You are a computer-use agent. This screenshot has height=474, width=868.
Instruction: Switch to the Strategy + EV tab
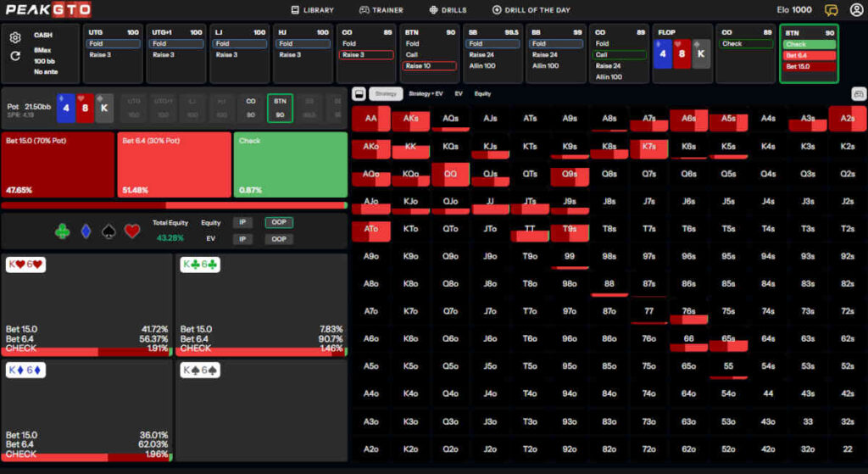click(x=426, y=94)
